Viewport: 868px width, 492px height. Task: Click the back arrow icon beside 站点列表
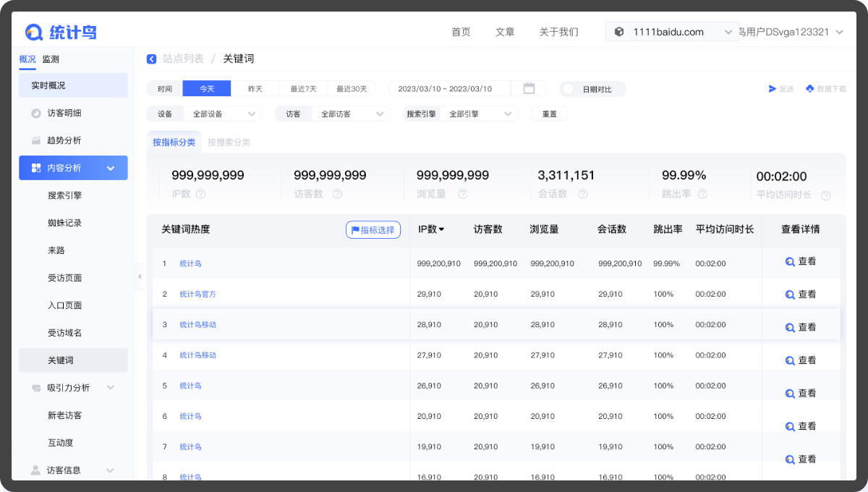151,59
